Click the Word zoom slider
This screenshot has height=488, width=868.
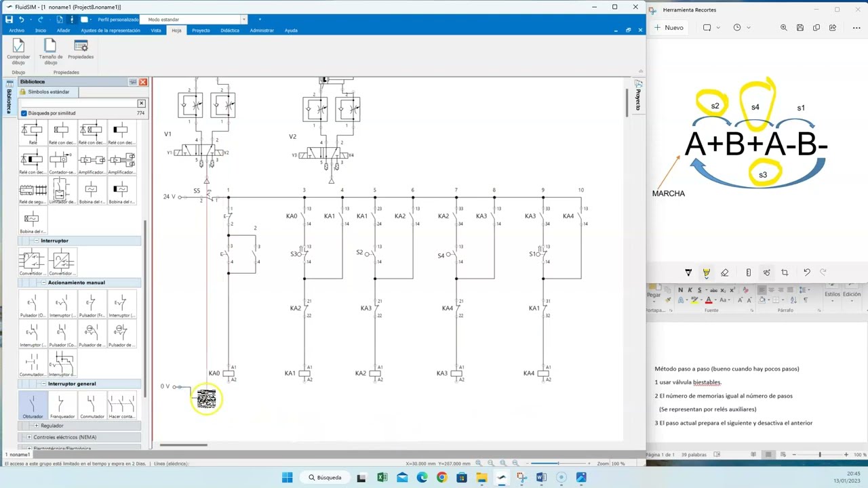point(820,454)
